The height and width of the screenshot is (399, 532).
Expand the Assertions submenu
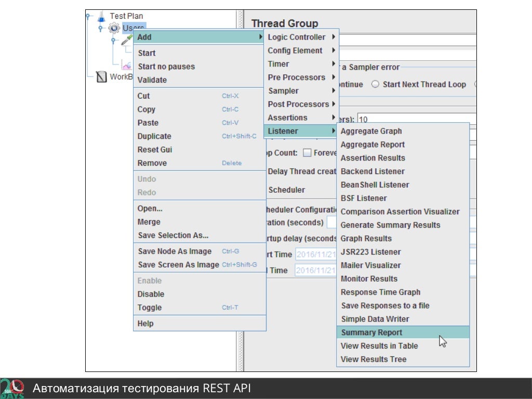(x=301, y=118)
